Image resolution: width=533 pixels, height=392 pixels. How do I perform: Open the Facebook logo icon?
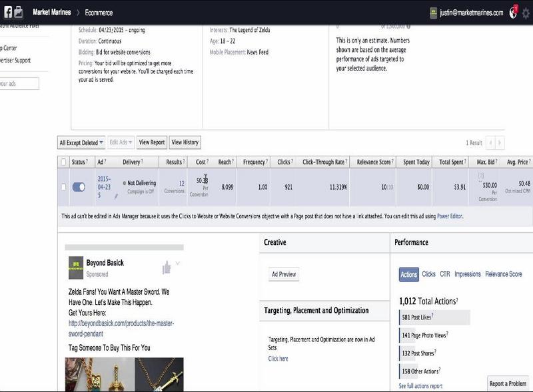tap(8, 12)
